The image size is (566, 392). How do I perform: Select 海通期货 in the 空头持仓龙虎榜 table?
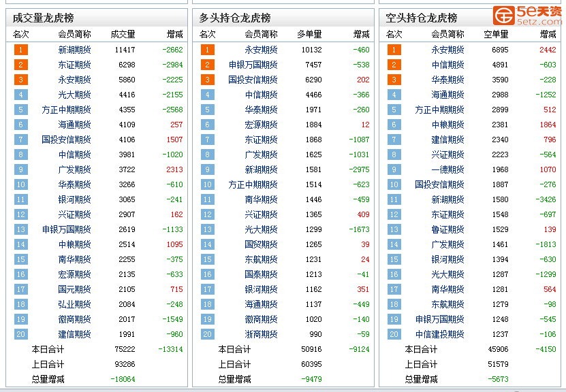point(447,95)
